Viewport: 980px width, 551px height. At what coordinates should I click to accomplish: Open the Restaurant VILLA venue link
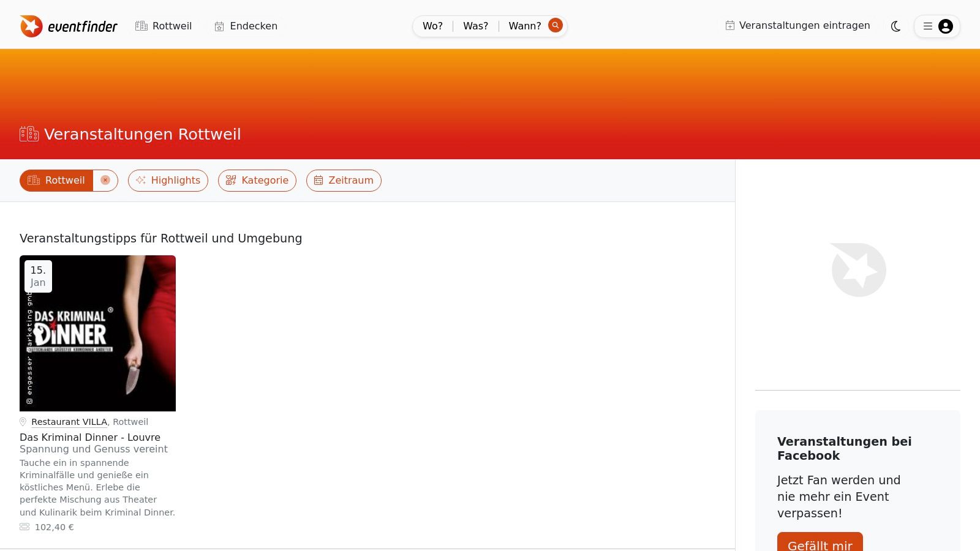pyautogui.click(x=69, y=422)
